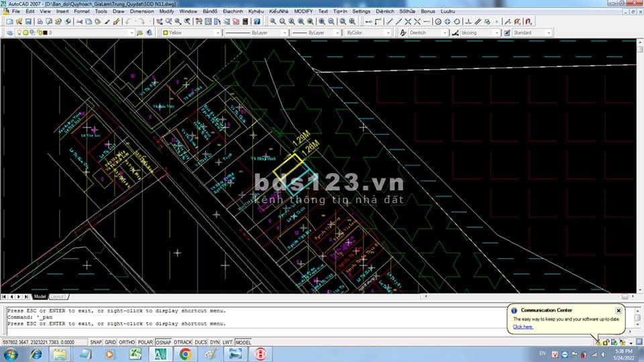Enable ORTHO mode

coord(127,342)
